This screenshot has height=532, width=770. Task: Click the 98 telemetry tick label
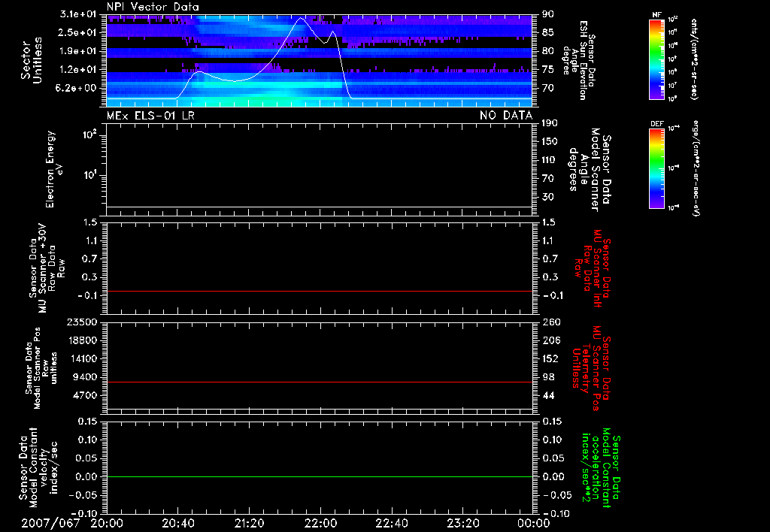pyautogui.click(x=548, y=377)
